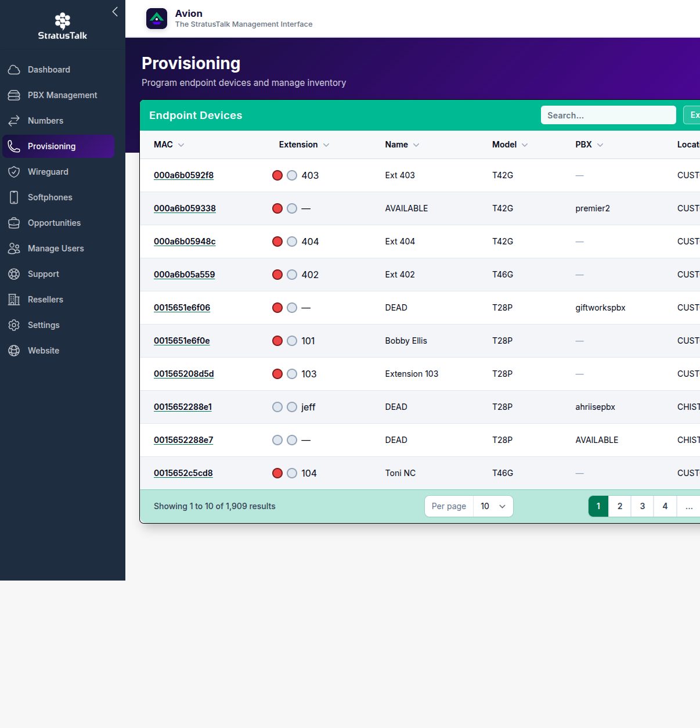Image resolution: width=700 pixels, height=728 pixels.
Task: Open device 0015652c5cd8
Action: pos(183,473)
